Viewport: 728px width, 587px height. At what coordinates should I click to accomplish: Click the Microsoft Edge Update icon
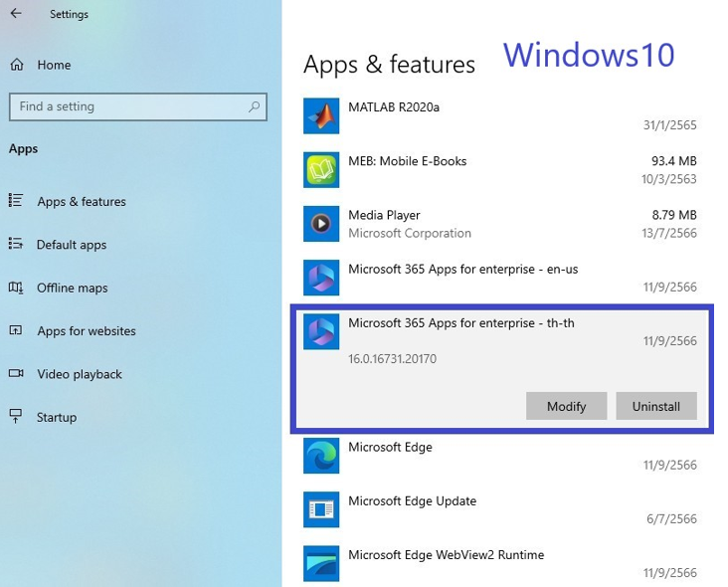pos(321,509)
